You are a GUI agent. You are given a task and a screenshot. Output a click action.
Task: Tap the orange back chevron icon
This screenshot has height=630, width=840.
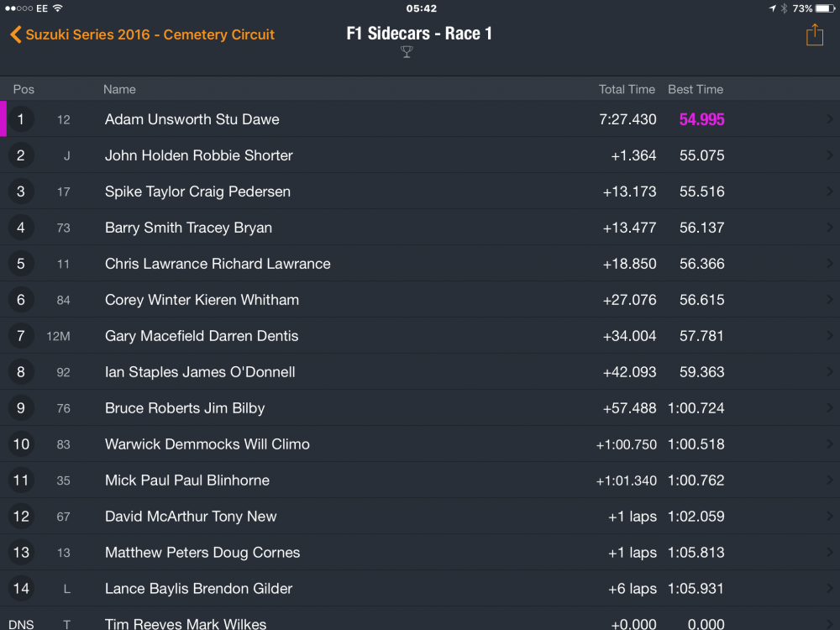pyautogui.click(x=15, y=34)
